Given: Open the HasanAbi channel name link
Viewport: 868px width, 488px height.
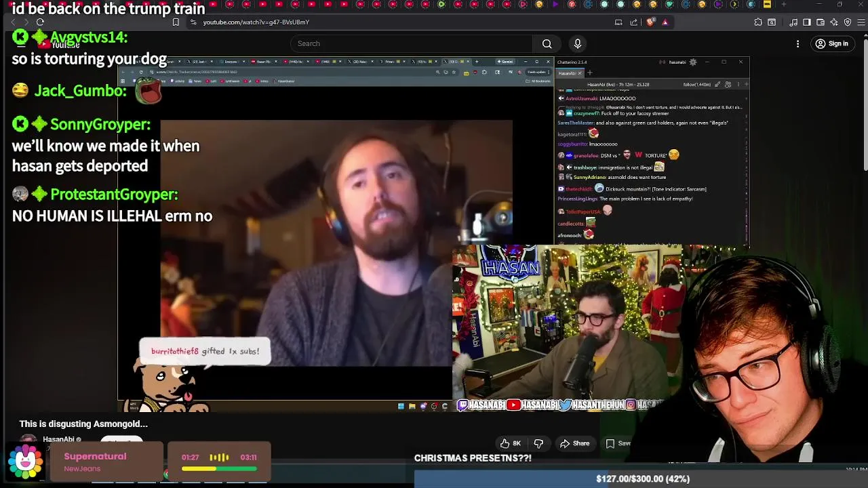Looking at the screenshot, I should tap(58, 439).
